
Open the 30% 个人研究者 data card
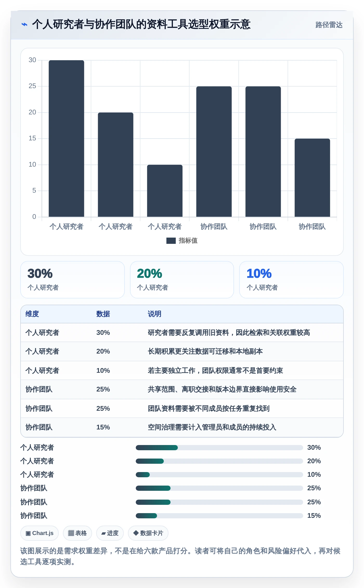click(x=73, y=280)
